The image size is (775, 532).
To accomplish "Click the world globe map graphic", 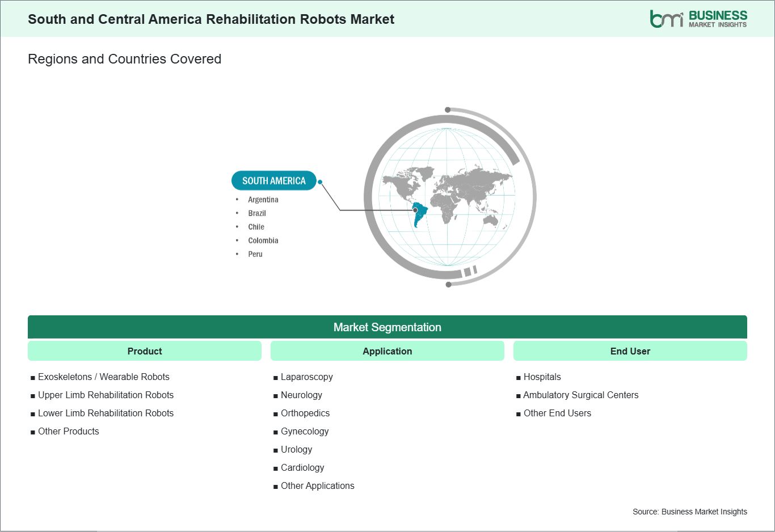I will coord(449,197).
